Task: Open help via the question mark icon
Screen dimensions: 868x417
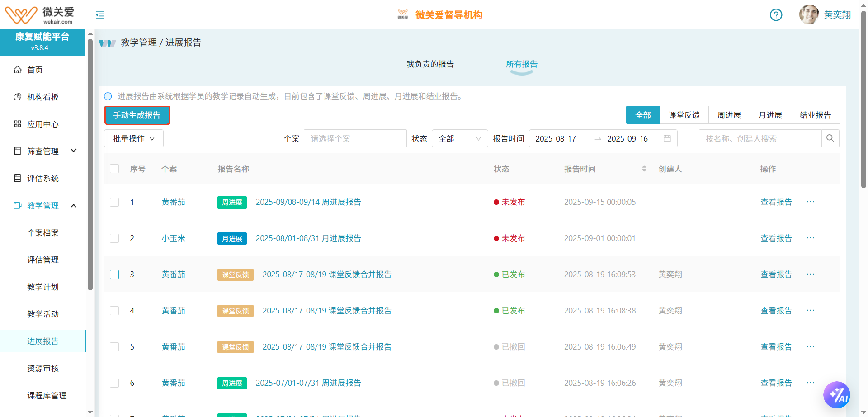Action: [776, 15]
